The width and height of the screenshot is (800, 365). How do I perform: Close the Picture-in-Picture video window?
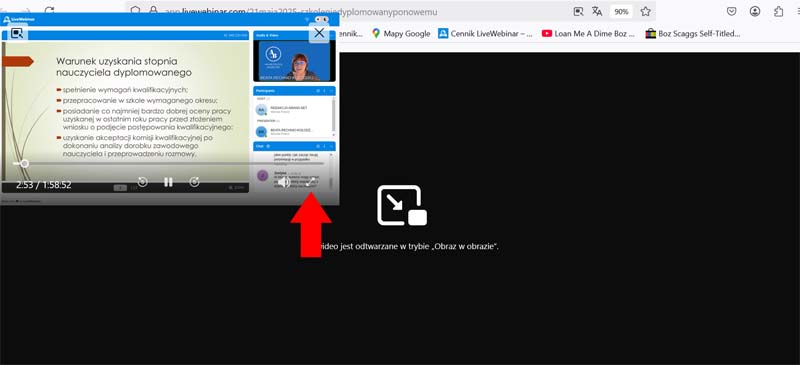319,33
